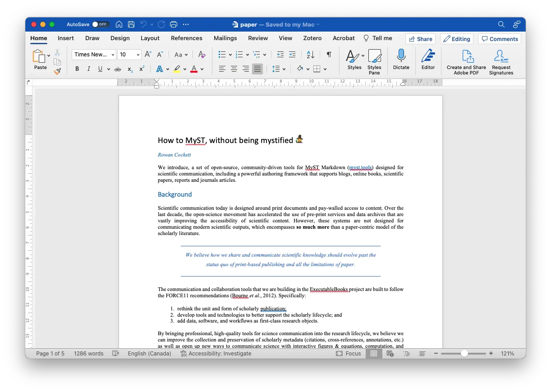Click the Sort A-Z icon
Image resolution: width=551 pixels, height=392 pixels.
tap(310, 55)
